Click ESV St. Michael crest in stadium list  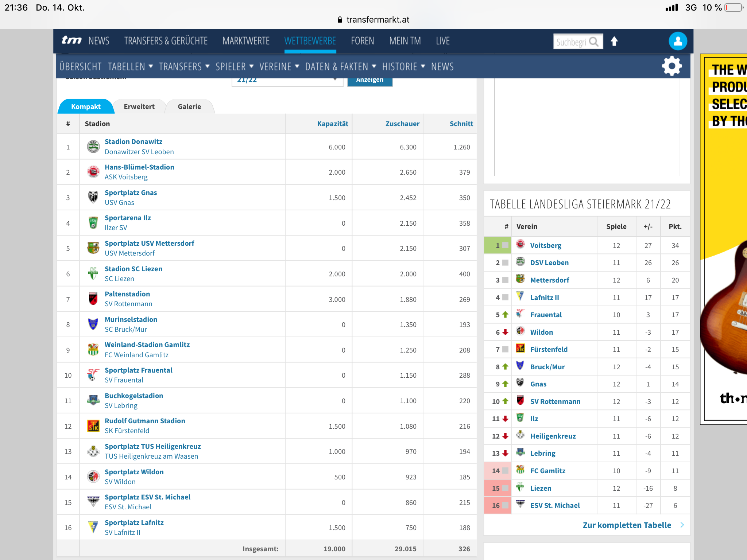tap(93, 502)
